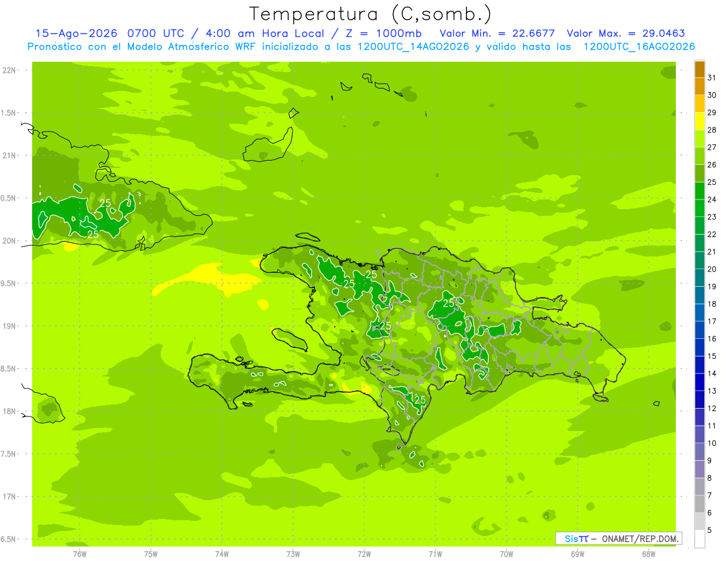Select the '1200UTC_16AGO2026' valid-until timestamp
The height and width of the screenshot is (562, 728).
pyautogui.click(x=639, y=47)
